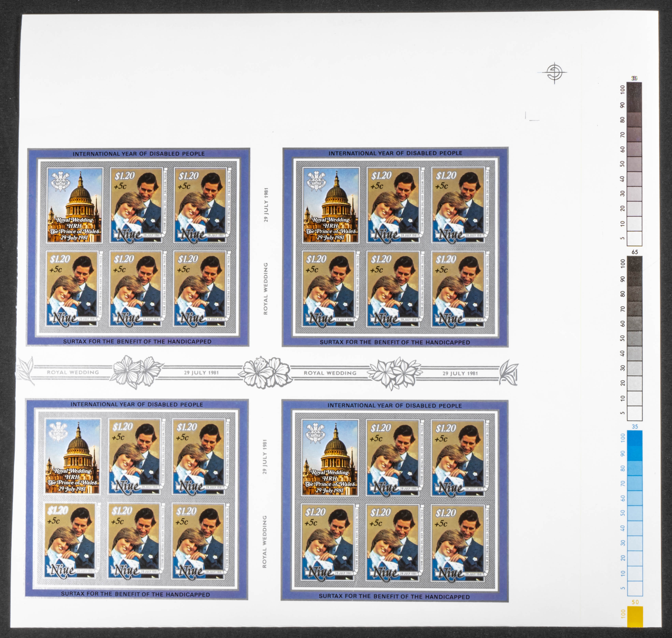Click the top-left sheet's International Year of Disabled People heading
This screenshot has width=672, height=638.
(139, 154)
